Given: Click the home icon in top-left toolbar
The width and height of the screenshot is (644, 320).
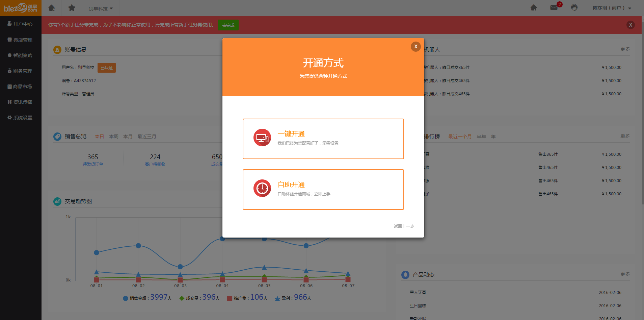Looking at the screenshot, I should click(52, 8).
